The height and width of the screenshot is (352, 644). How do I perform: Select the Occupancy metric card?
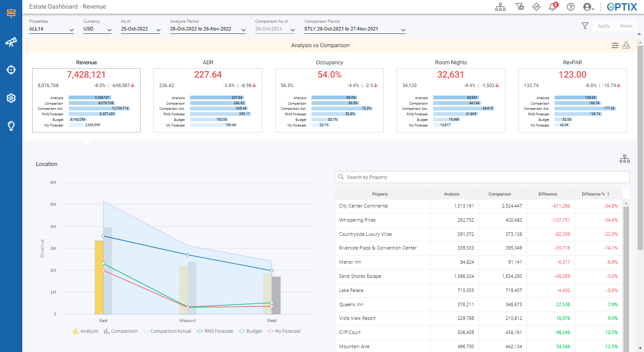(329, 100)
